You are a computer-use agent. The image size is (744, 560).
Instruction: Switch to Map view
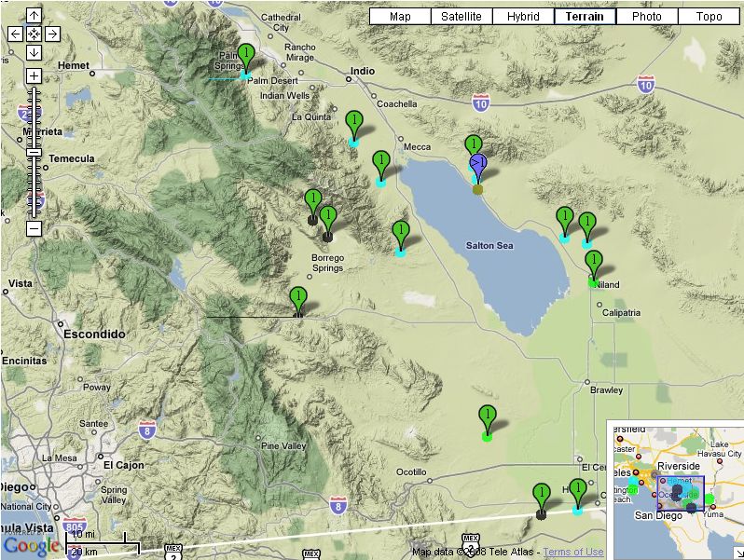pos(400,16)
